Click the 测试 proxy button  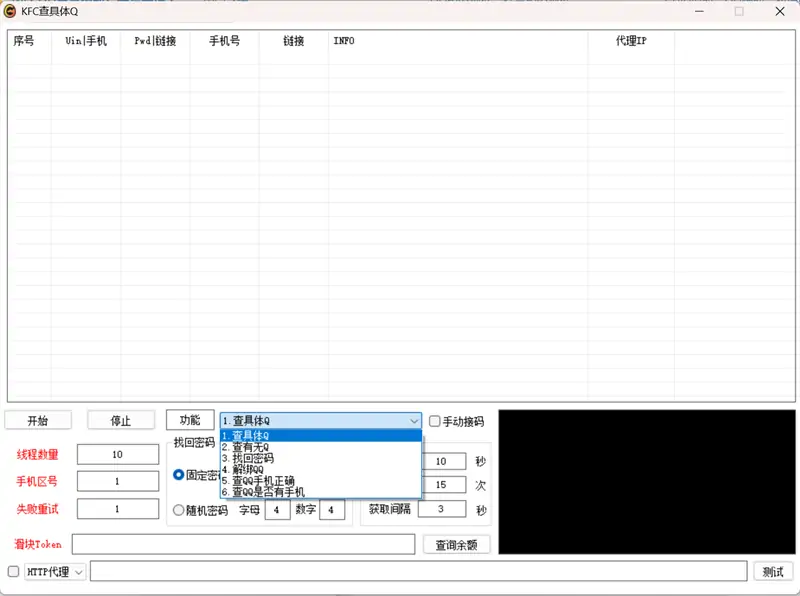[773, 572]
